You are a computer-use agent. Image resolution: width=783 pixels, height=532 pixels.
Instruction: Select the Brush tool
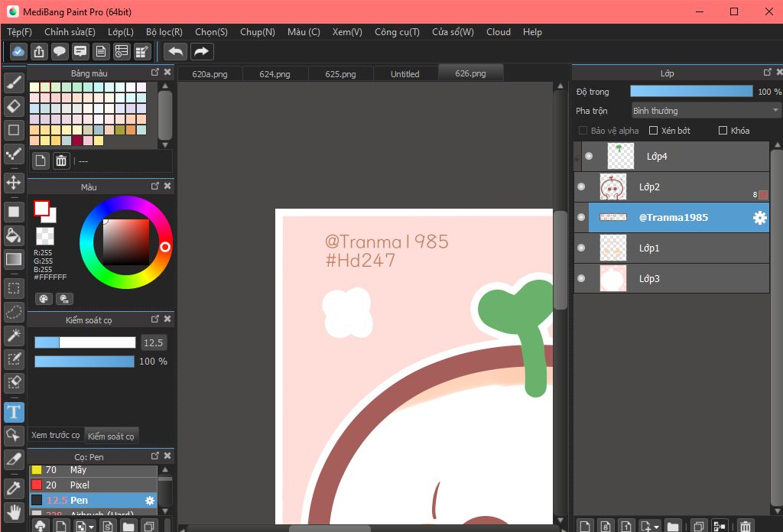click(14, 82)
